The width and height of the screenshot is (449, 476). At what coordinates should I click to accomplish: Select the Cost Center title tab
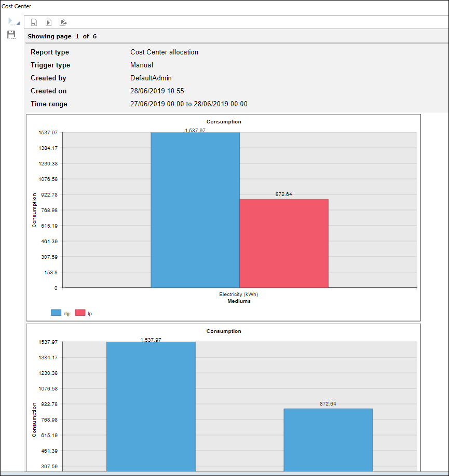point(16,6)
